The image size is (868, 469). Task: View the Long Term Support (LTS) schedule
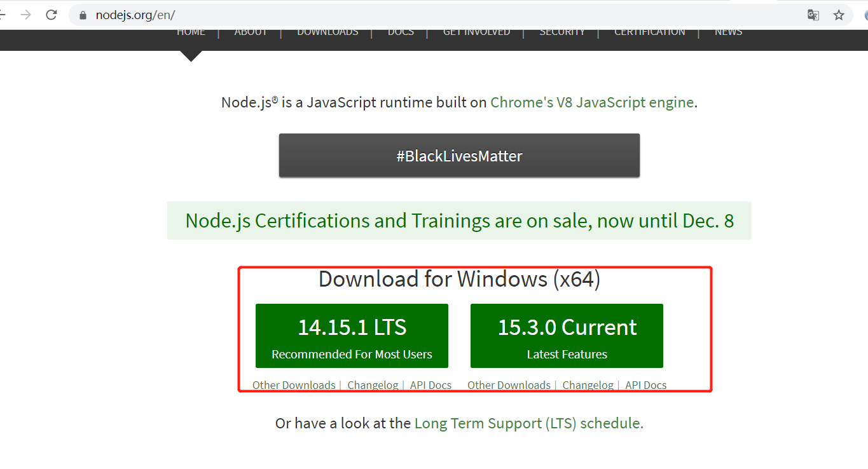click(527, 423)
